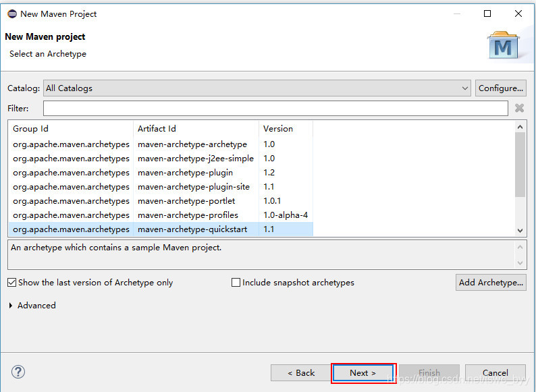Select the maven-archetype-plugin-site row

tap(161, 187)
